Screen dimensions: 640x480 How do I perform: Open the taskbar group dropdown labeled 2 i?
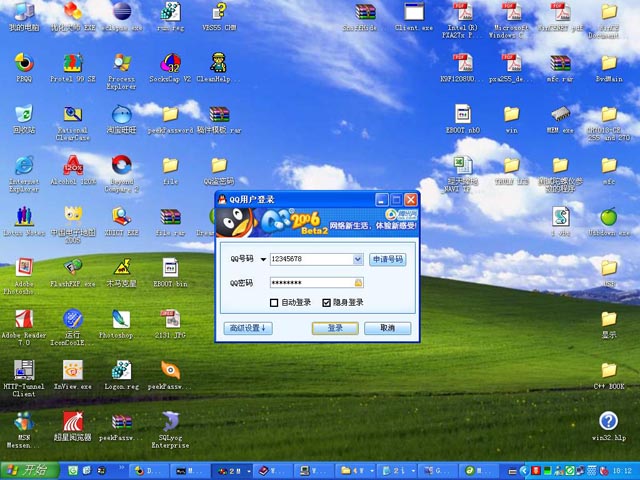tap(413, 471)
